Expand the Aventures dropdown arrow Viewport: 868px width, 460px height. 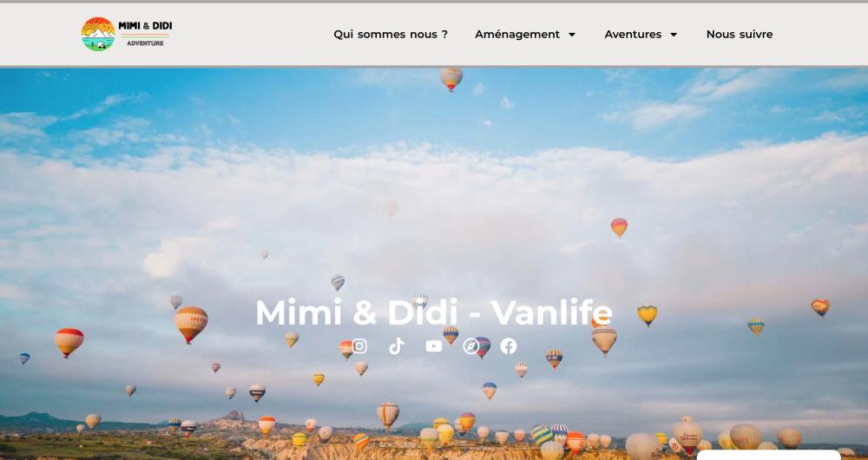(x=674, y=35)
